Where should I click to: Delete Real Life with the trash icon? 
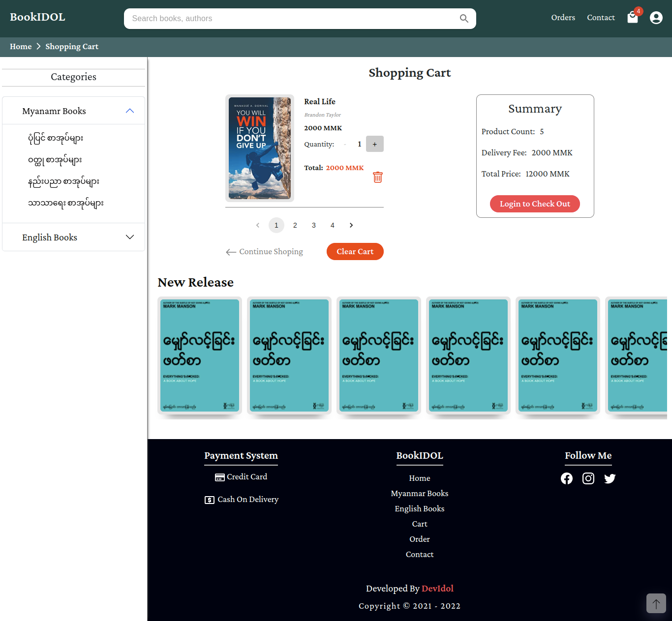377,177
